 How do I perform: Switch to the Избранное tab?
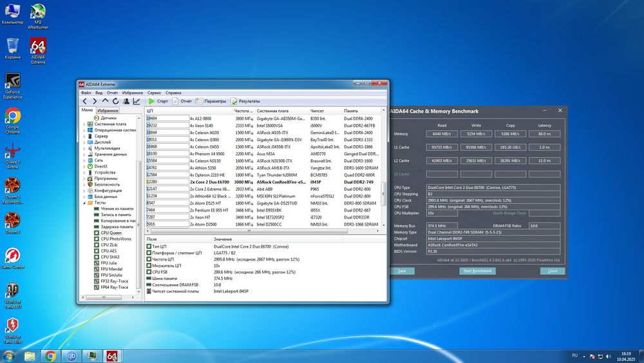click(x=108, y=111)
